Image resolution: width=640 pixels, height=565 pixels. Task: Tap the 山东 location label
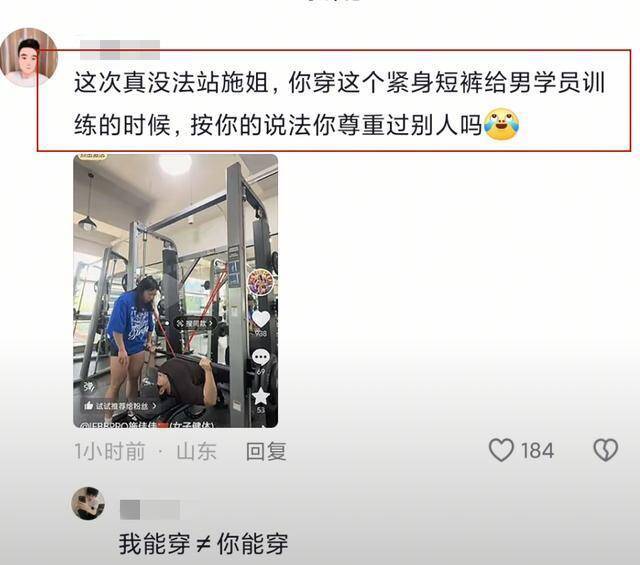pos(196,452)
